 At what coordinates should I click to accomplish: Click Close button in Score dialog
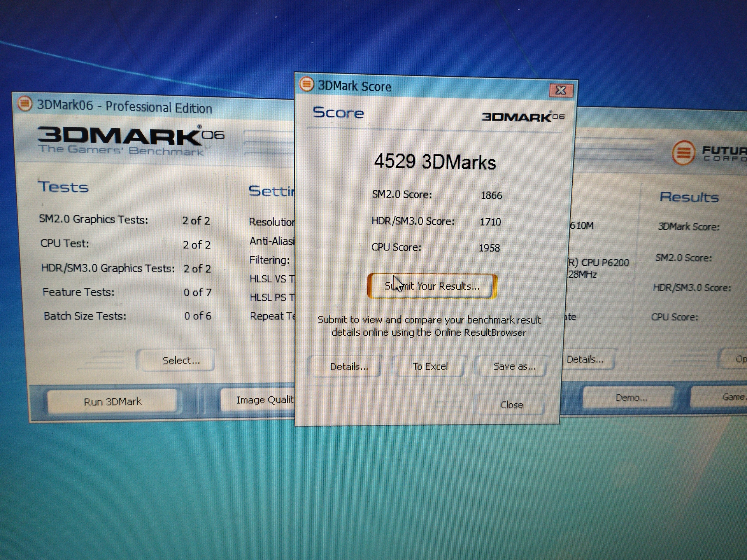[x=511, y=405]
